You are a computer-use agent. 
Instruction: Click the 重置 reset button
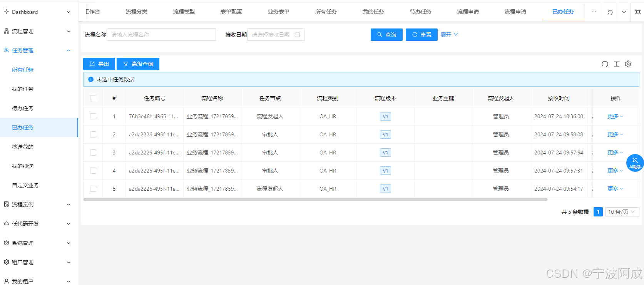click(422, 35)
